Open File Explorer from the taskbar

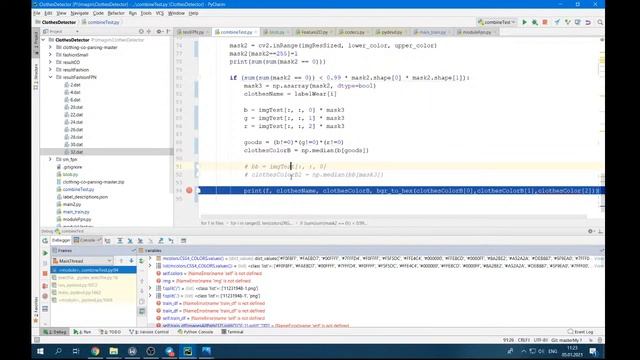[113, 351]
